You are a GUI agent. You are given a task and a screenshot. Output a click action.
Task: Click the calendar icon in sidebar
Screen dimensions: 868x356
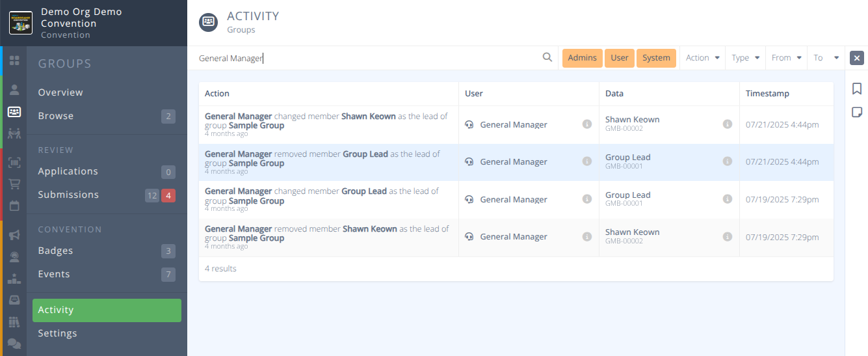14,206
